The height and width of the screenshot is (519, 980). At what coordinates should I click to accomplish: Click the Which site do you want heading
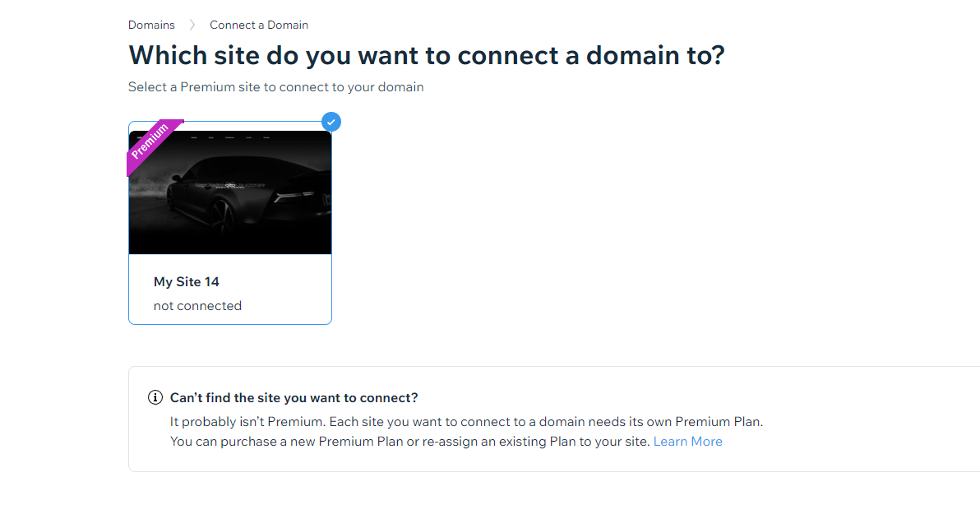coord(426,56)
